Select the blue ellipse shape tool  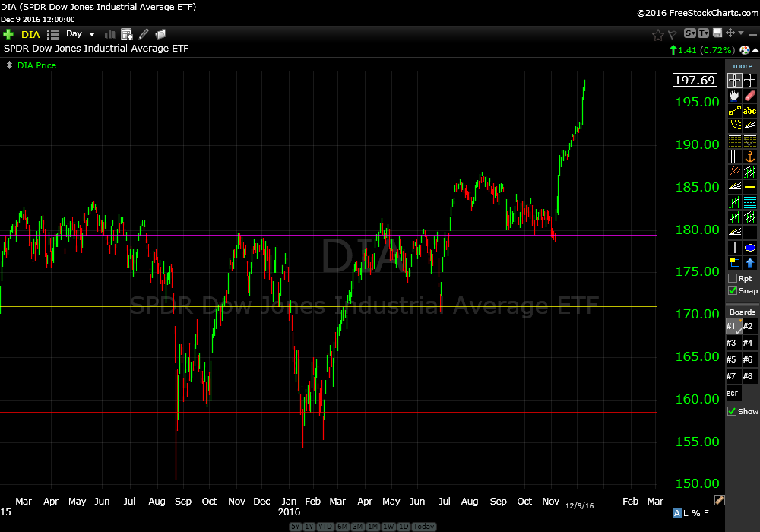(x=750, y=248)
